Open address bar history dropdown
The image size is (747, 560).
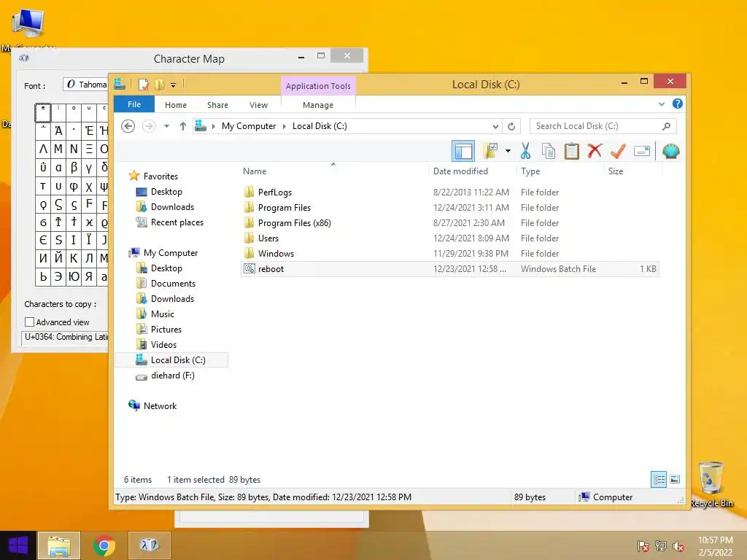[x=495, y=126]
